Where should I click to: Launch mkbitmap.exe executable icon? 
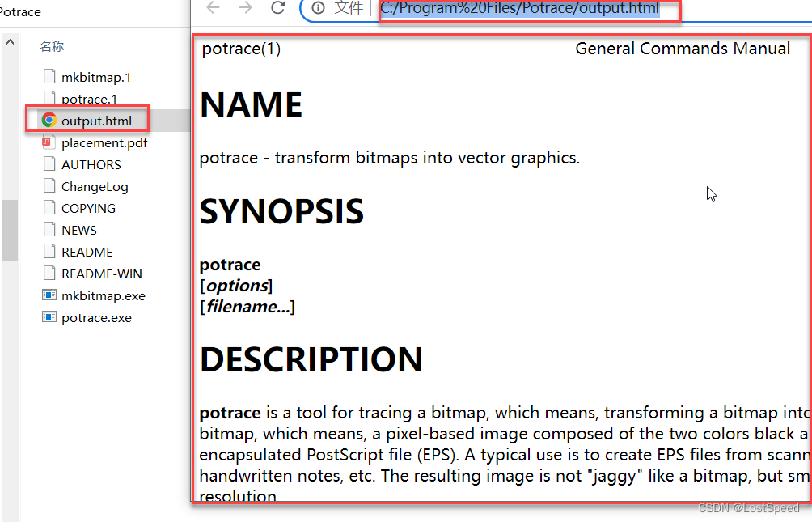pos(49,295)
